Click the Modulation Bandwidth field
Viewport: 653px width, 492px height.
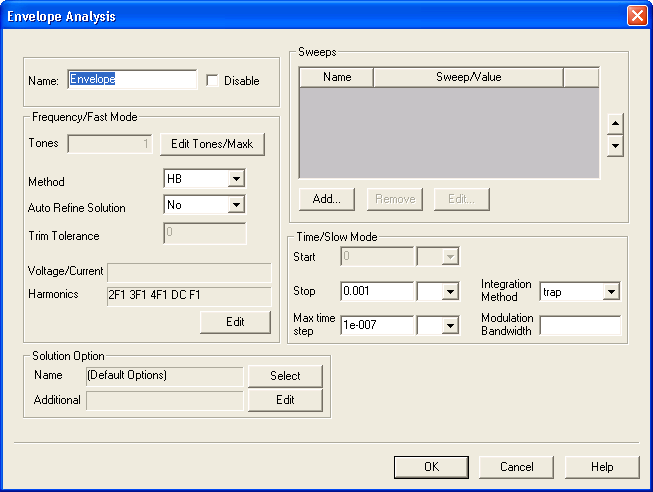pyautogui.click(x=580, y=325)
